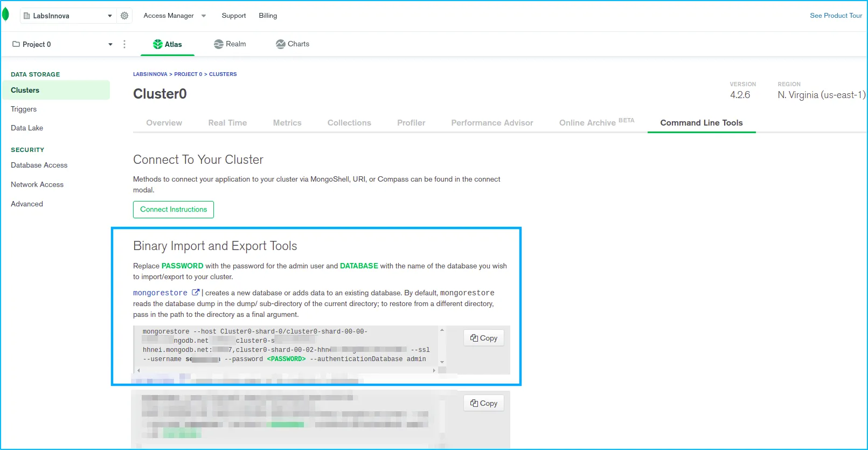The image size is (868, 450).
Task: Click the green DATABASE placeholder in the description
Action: (359, 266)
